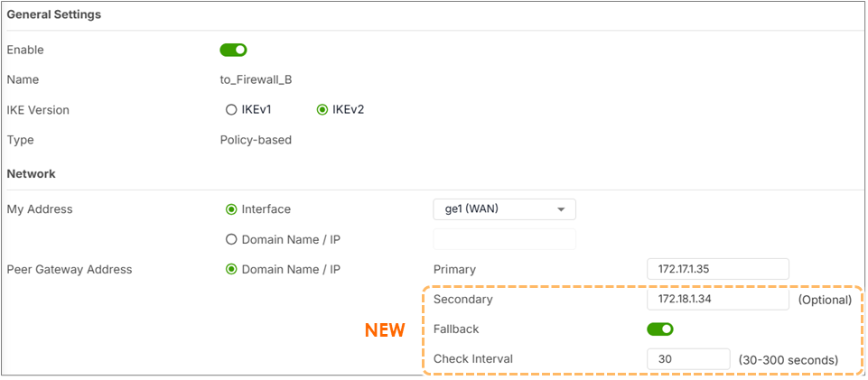Click the to_Firewall_B name value
Screen dimensions: 868x380
coord(256,80)
